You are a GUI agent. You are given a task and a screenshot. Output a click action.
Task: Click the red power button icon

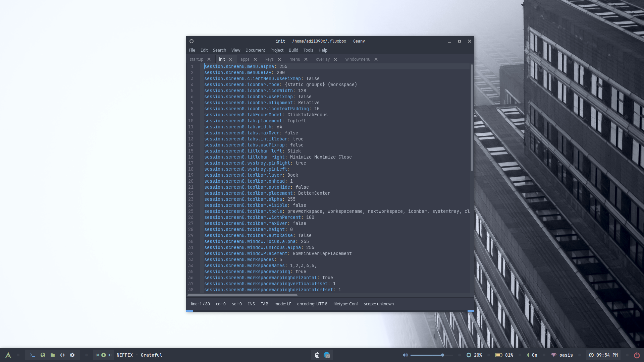coord(636,355)
